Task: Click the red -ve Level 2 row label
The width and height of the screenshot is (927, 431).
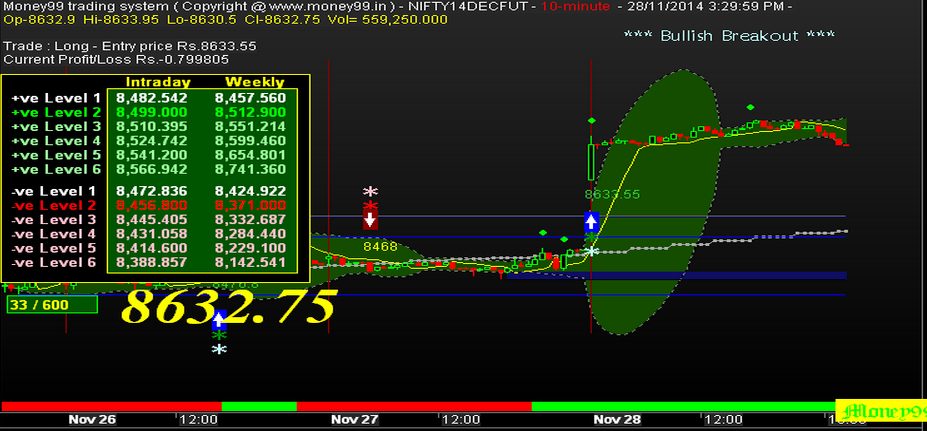Action: pyautogui.click(x=54, y=206)
